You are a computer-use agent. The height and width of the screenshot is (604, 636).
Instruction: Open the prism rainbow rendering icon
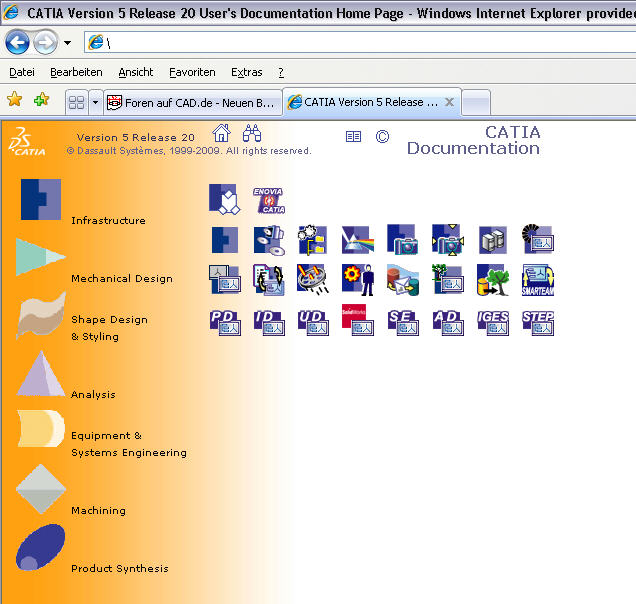357,240
